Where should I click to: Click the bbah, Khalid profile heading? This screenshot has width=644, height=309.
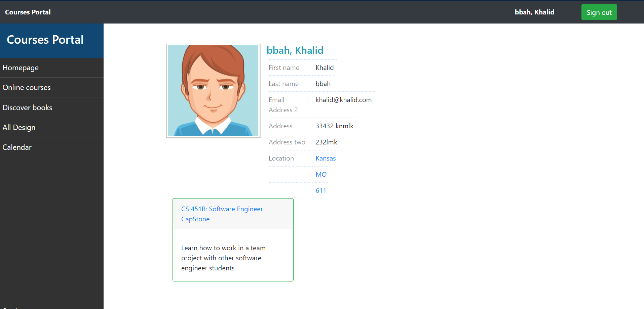pyautogui.click(x=295, y=50)
